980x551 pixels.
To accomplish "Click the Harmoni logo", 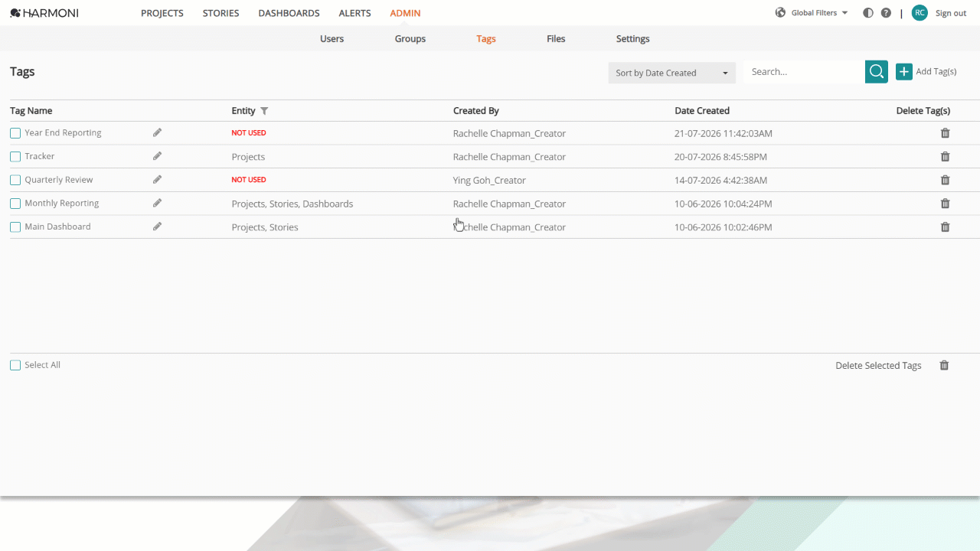I will click(44, 13).
